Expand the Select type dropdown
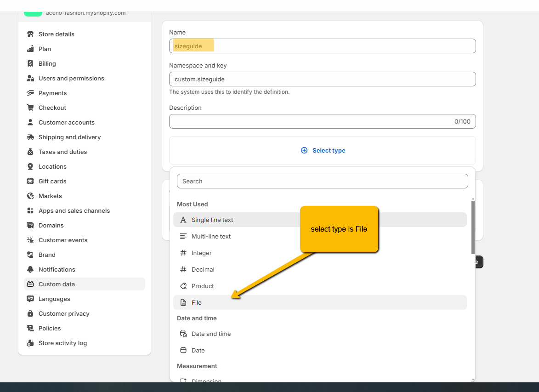The height and width of the screenshot is (392, 539). tap(323, 150)
